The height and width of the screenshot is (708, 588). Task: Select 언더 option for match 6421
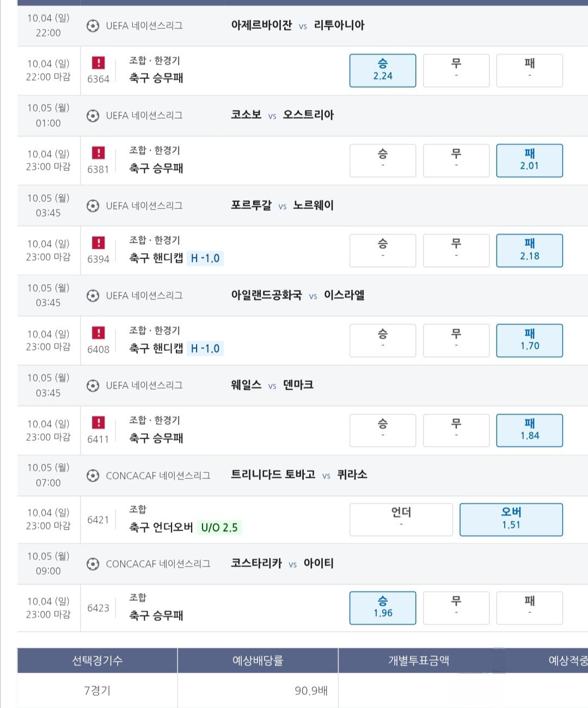(401, 520)
